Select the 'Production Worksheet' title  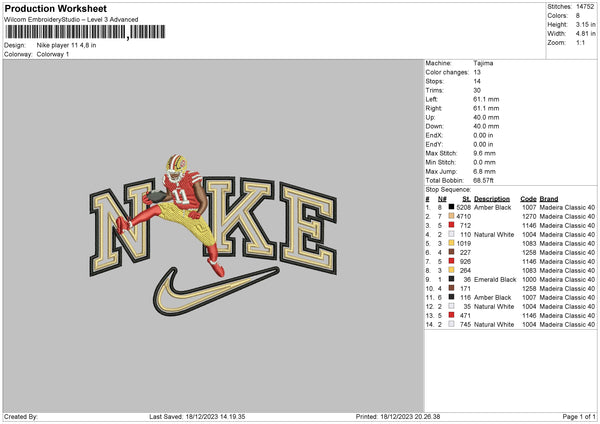[56, 8]
